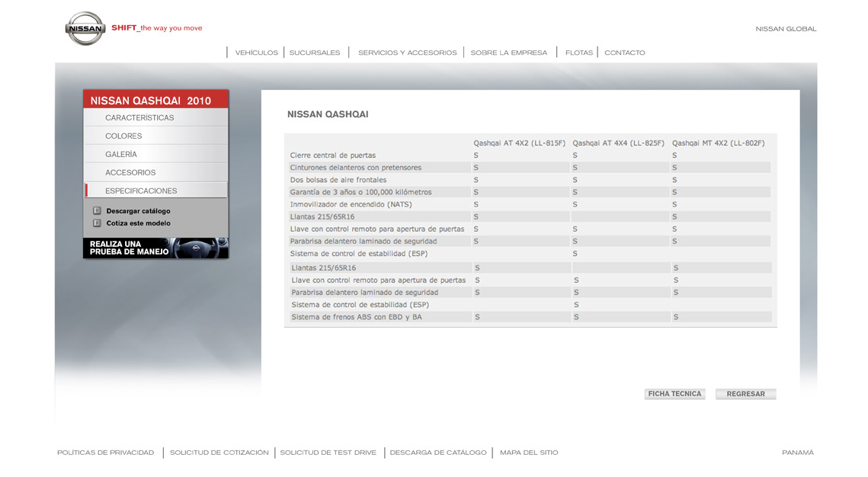Open the FLOTAS menu item
This screenshot has width=868, height=477.
pyautogui.click(x=579, y=53)
